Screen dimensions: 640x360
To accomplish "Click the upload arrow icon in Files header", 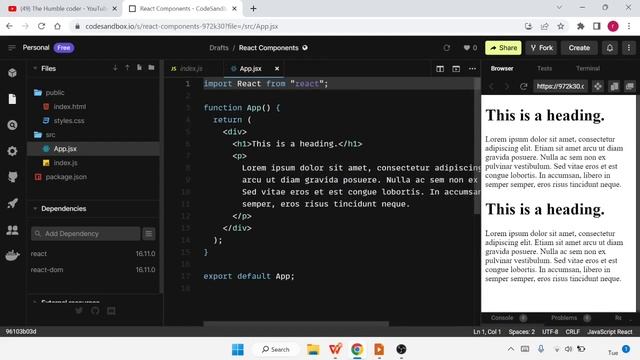I will pyautogui.click(x=127, y=68).
